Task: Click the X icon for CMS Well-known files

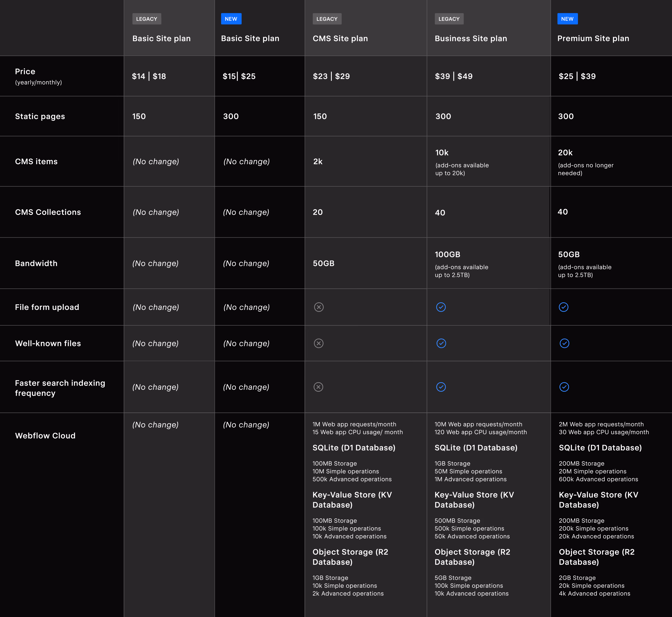Action: (x=319, y=343)
